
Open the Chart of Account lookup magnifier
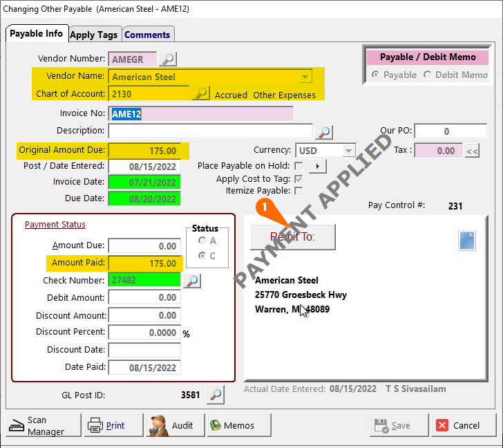tap(200, 93)
